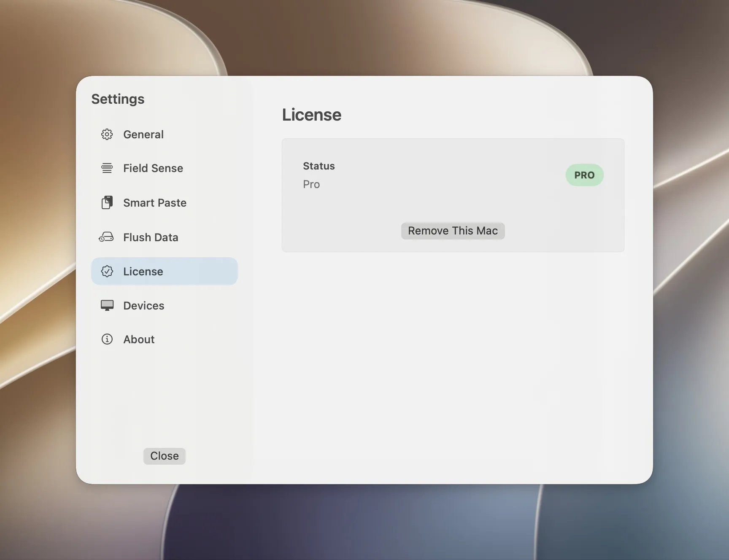Click the Status label text

point(319,166)
